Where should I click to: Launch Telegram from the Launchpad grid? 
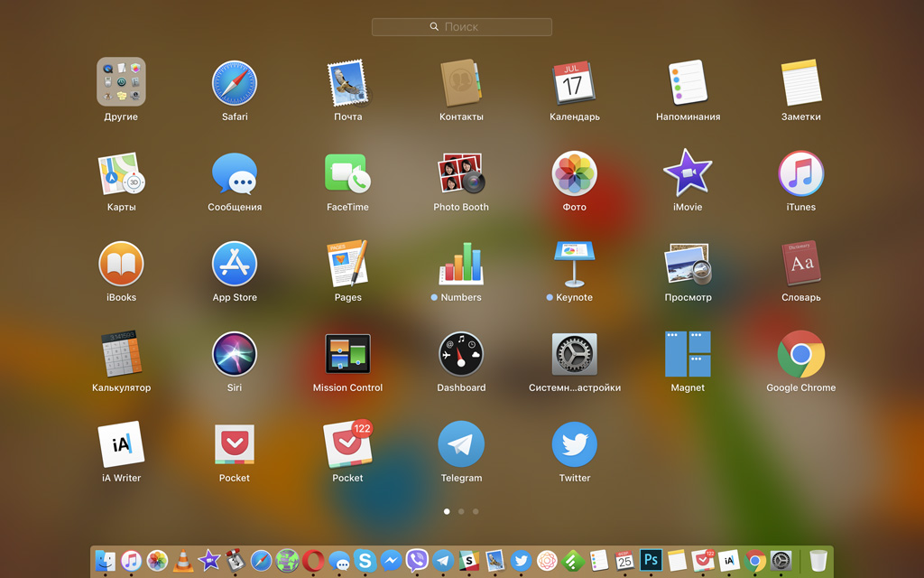point(461,444)
